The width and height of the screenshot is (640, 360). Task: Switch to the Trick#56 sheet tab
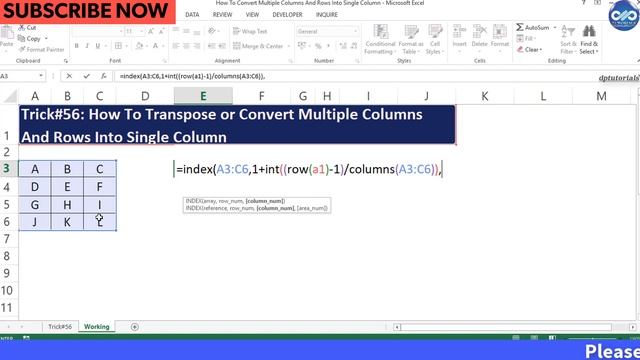pyautogui.click(x=60, y=327)
